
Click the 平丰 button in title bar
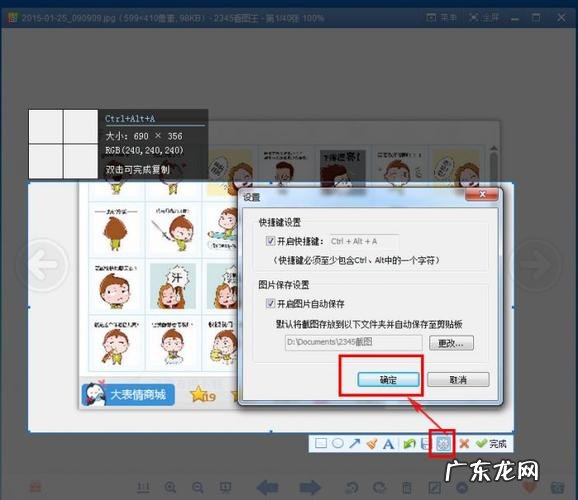pos(442,17)
